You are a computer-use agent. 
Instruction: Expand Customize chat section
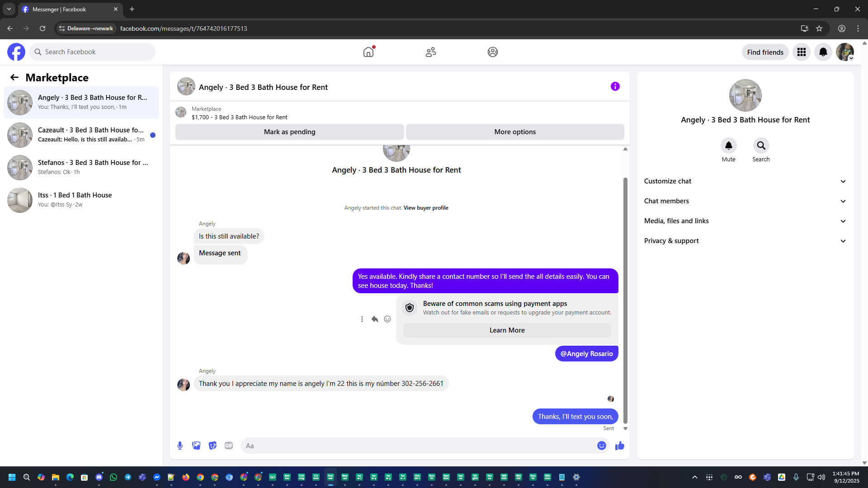[745, 181]
